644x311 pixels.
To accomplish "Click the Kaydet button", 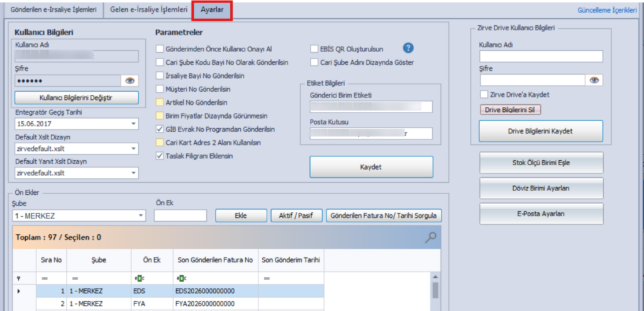I will pos(371,167).
